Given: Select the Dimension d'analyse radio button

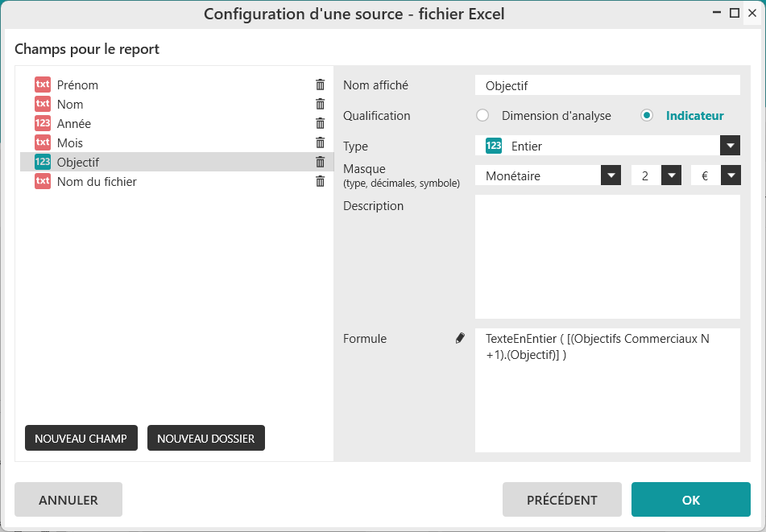Looking at the screenshot, I should 482,116.
